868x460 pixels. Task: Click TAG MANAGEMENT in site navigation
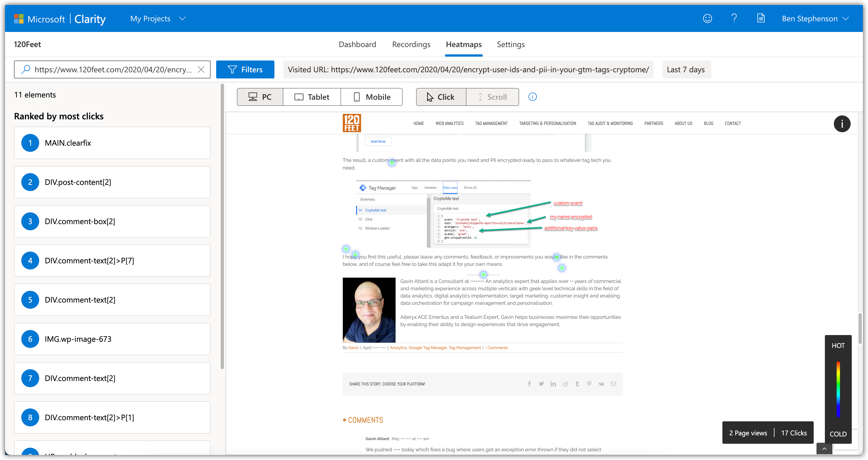point(491,124)
